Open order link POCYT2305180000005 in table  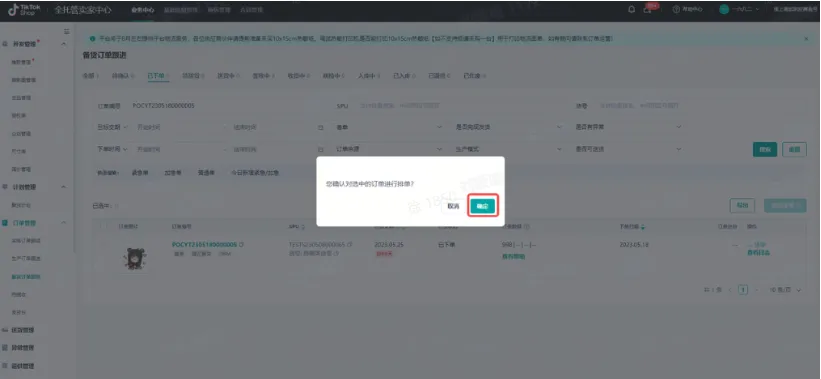point(204,244)
